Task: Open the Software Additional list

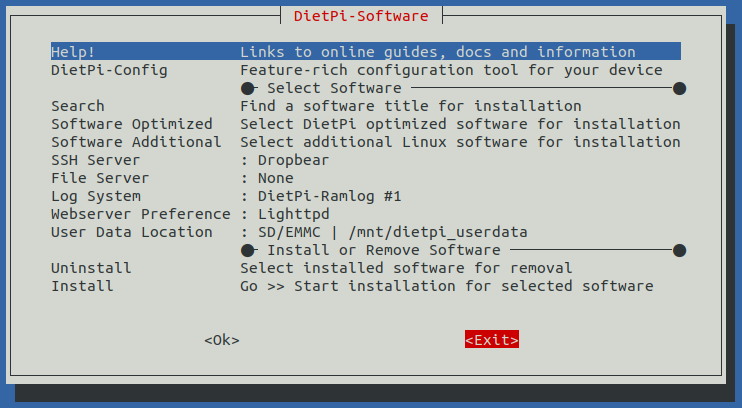Action: pyautogui.click(x=136, y=142)
